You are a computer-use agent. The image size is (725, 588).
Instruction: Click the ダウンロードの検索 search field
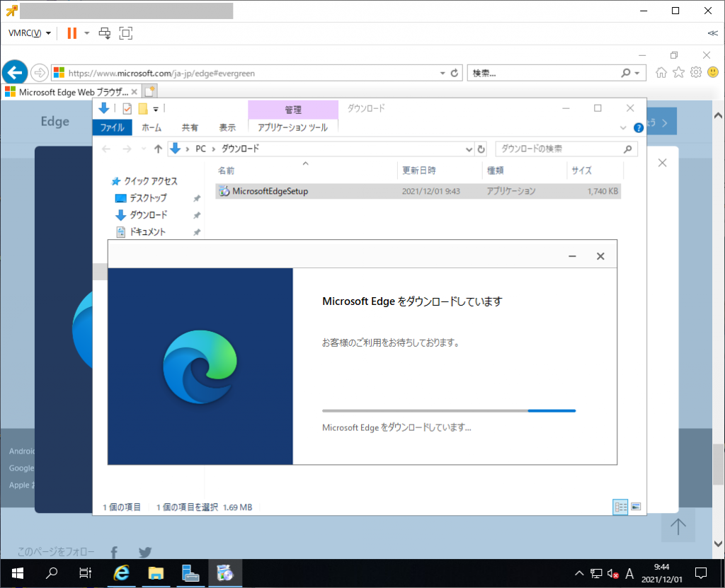566,149
